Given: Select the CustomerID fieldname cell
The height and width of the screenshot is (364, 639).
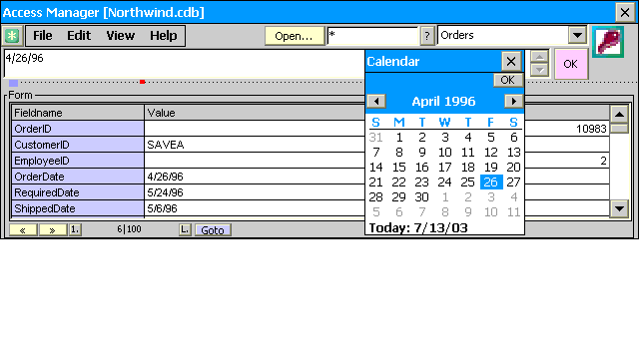Looking at the screenshot, I should pos(78,145).
